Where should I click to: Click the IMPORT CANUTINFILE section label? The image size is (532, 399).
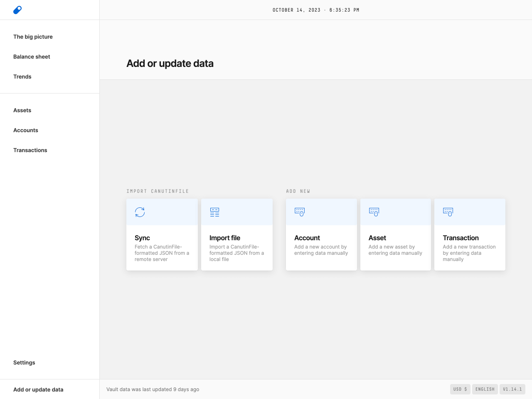158,191
